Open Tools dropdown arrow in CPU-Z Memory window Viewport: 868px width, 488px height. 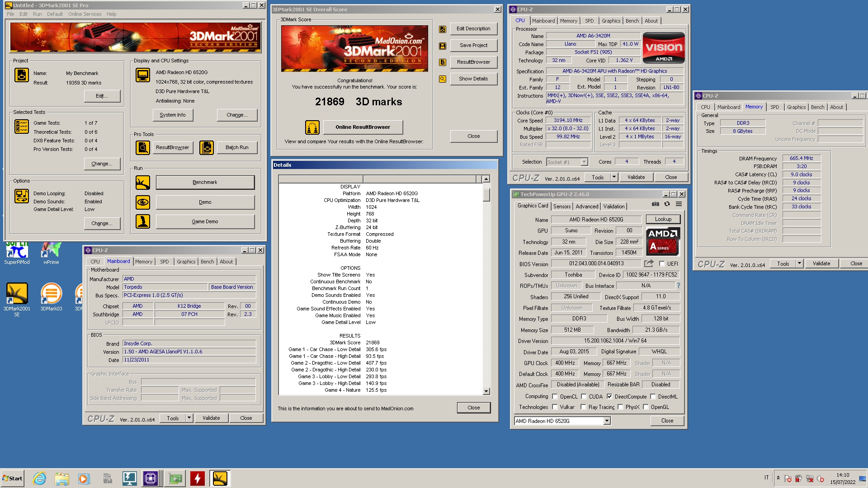[x=799, y=263]
